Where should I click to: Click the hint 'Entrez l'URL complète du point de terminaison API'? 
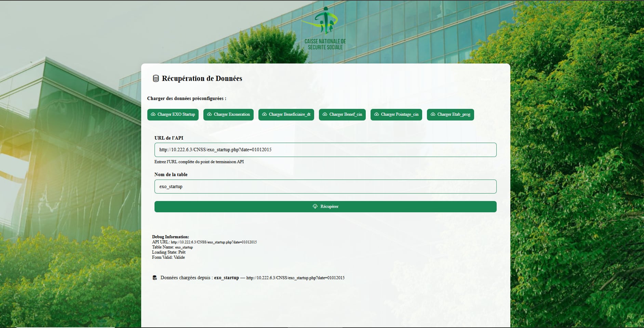tap(199, 162)
